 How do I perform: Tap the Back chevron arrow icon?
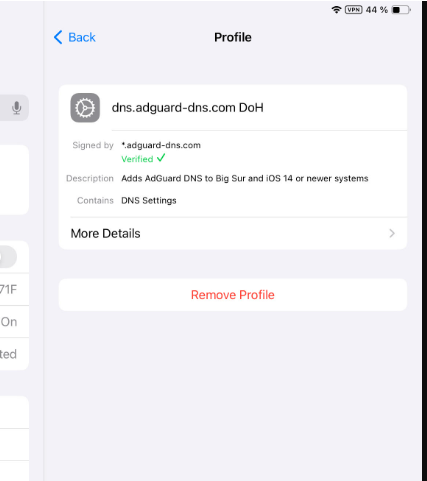[58, 37]
